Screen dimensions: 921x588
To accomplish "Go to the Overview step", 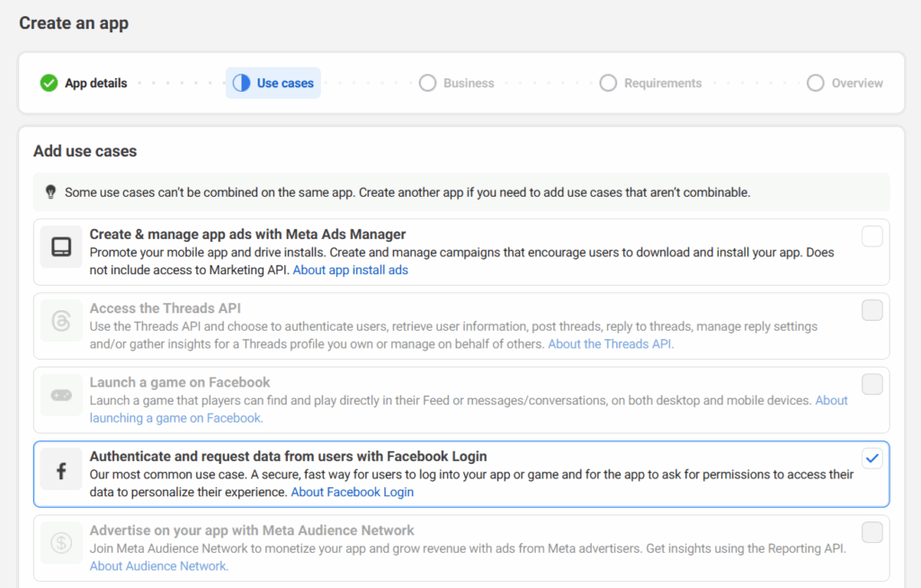I will coord(845,83).
